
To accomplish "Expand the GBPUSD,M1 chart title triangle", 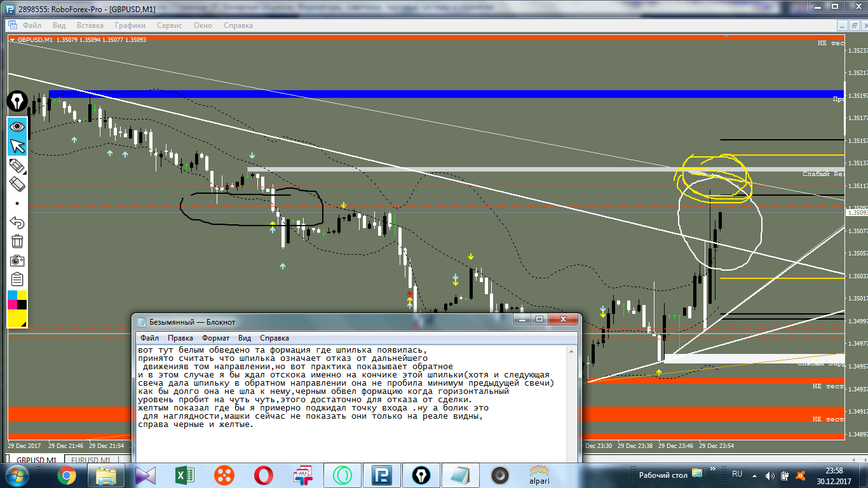I will (12, 39).
